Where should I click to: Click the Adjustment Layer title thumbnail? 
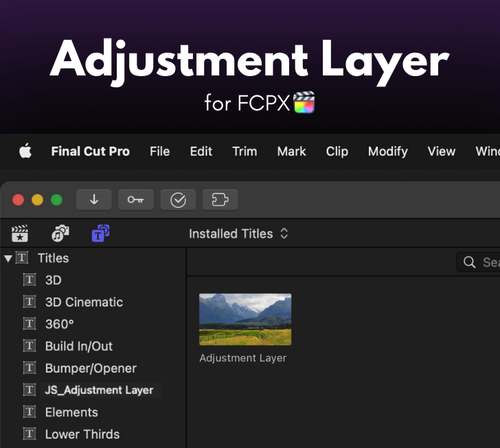245,319
